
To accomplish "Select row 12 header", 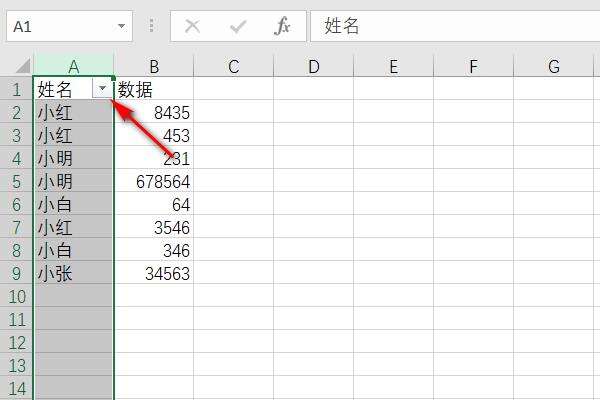I will point(16,342).
